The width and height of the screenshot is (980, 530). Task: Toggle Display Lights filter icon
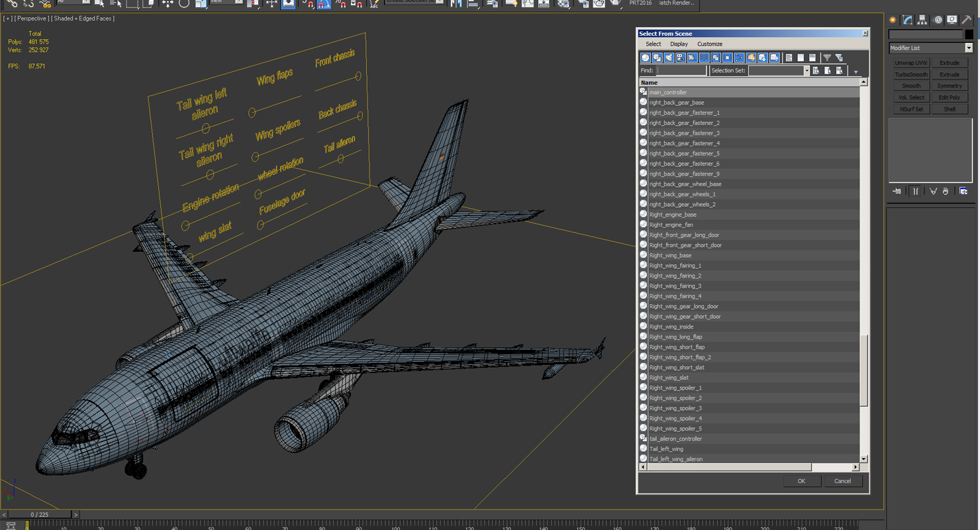tap(669, 58)
